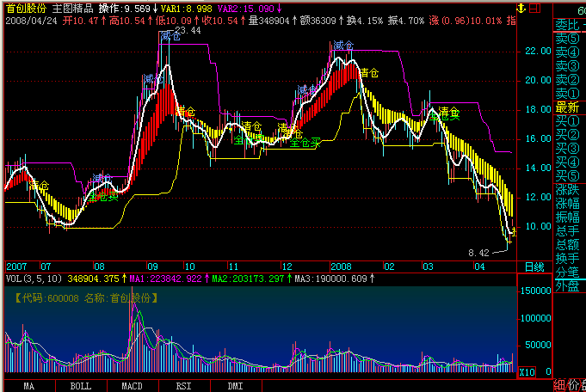Click the 总额 label
The height and width of the screenshot is (392, 586).
tap(567, 245)
